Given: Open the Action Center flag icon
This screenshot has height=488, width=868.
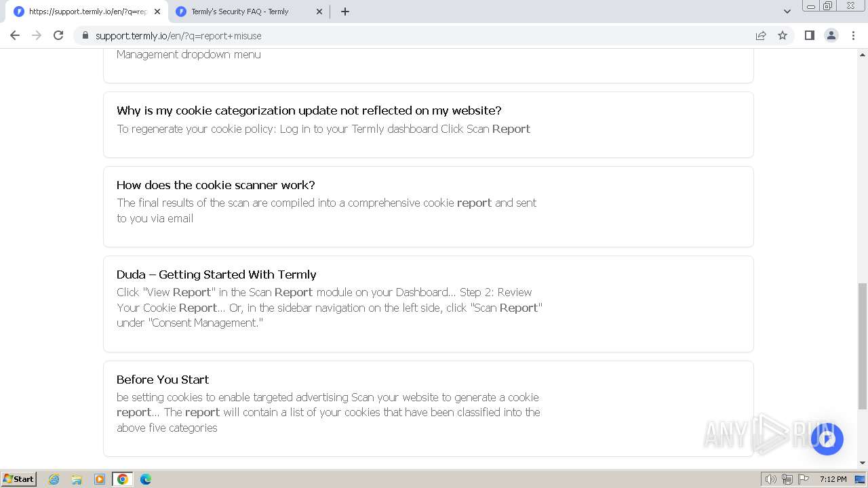Looking at the screenshot, I should pos(804,479).
